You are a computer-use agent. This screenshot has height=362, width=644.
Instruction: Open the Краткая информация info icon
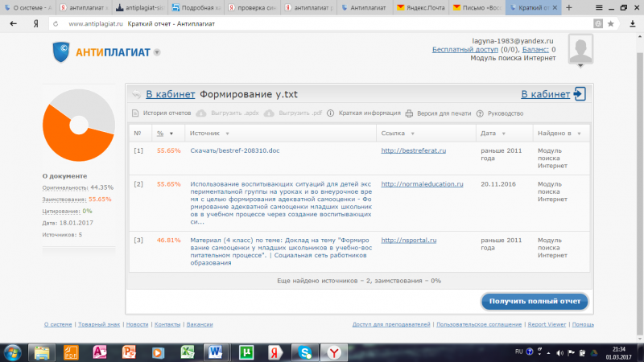331,113
